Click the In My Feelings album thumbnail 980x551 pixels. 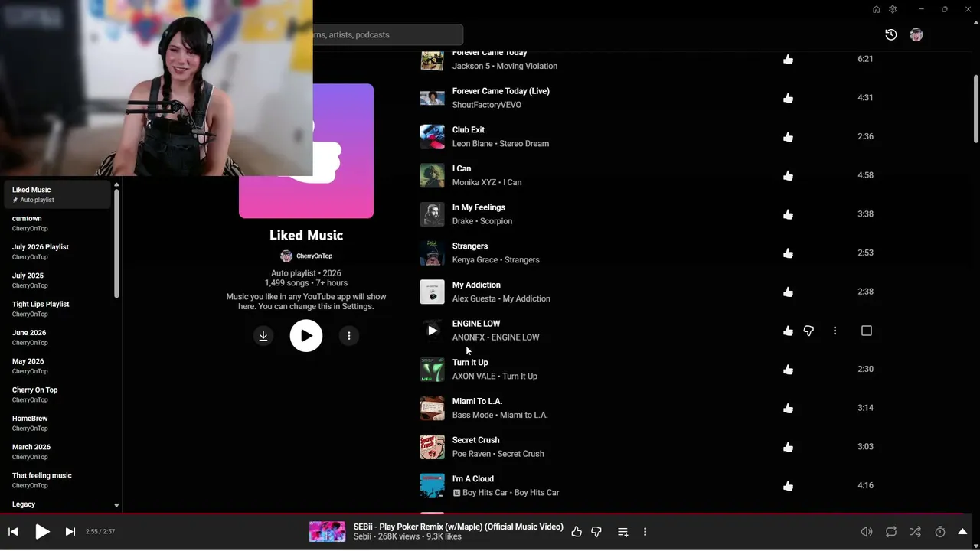(433, 214)
